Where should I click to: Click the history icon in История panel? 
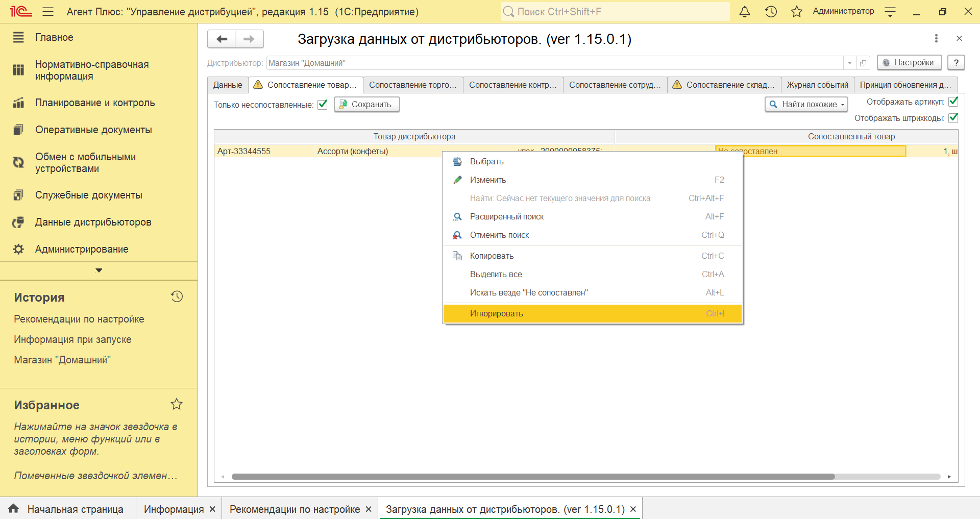177,296
